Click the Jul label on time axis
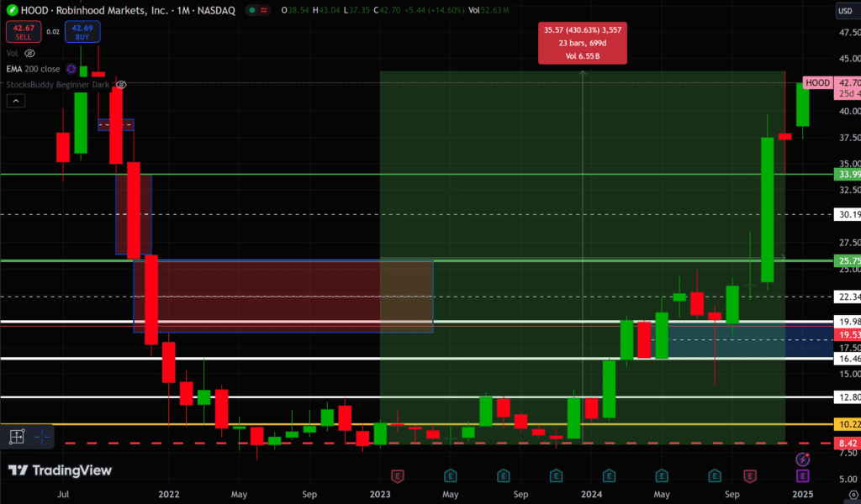Screen dimensions: 861x504 pyautogui.click(x=63, y=494)
